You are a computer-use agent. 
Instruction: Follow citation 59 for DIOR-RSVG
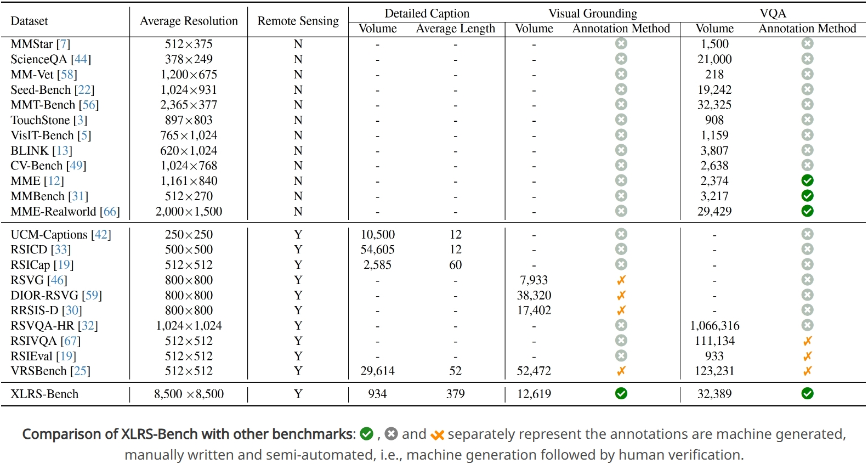(92, 296)
